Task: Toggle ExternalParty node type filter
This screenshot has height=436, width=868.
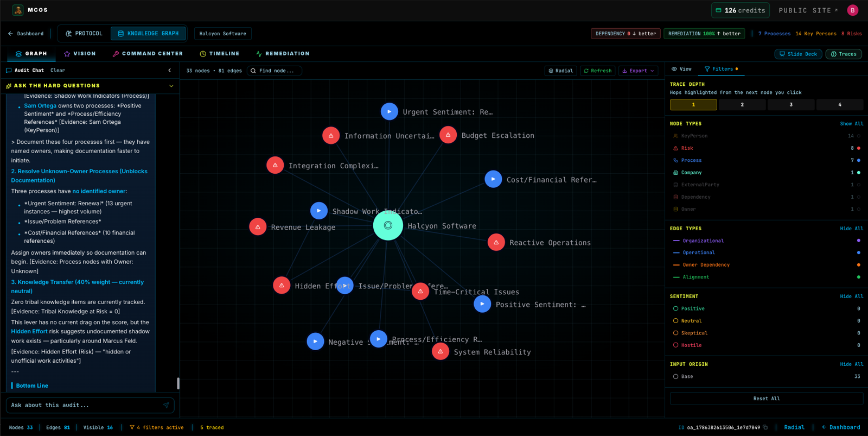Action: (766, 185)
